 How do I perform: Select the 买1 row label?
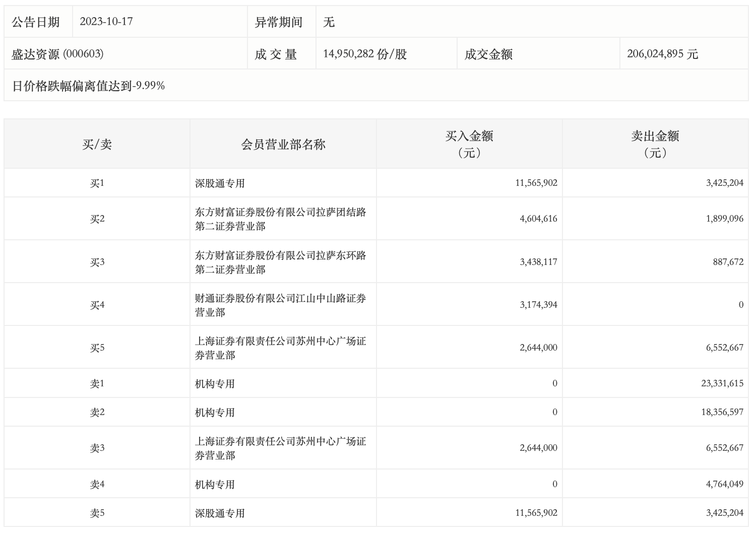click(97, 183)
